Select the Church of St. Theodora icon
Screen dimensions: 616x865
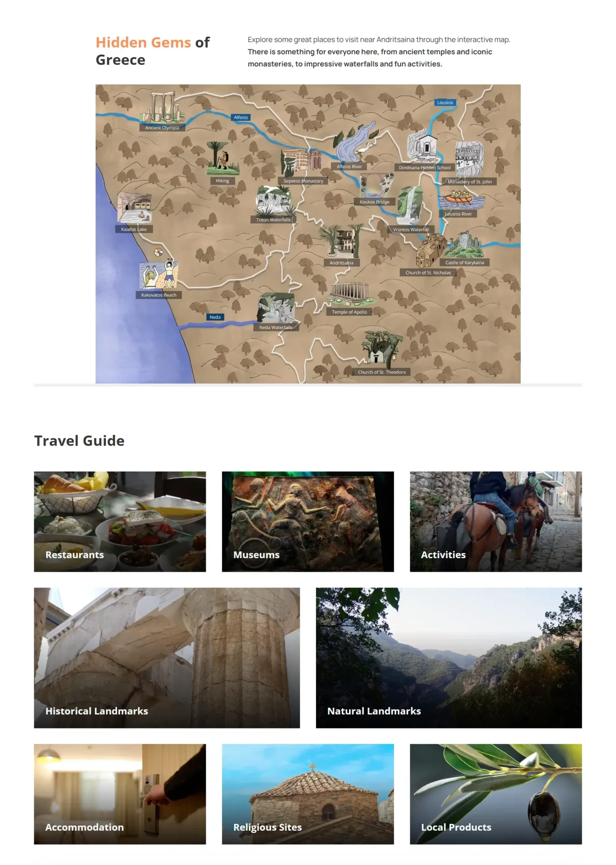[382, 348]
